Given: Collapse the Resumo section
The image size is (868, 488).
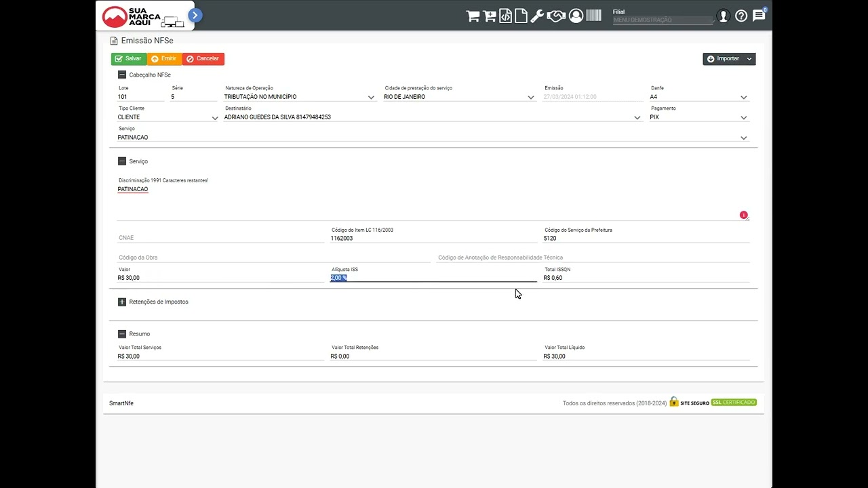Looking at the screenshot, I should [x=122, y=333].
